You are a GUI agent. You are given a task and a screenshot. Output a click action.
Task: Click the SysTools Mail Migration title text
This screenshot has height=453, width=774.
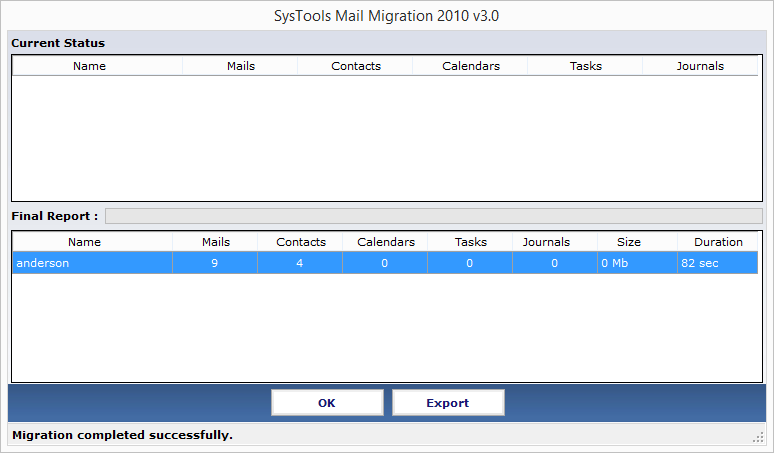(387, 16)
